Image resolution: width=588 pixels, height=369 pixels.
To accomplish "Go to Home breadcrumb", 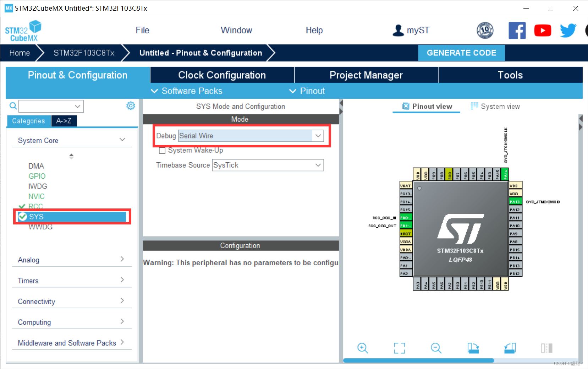I will (20, 53).
